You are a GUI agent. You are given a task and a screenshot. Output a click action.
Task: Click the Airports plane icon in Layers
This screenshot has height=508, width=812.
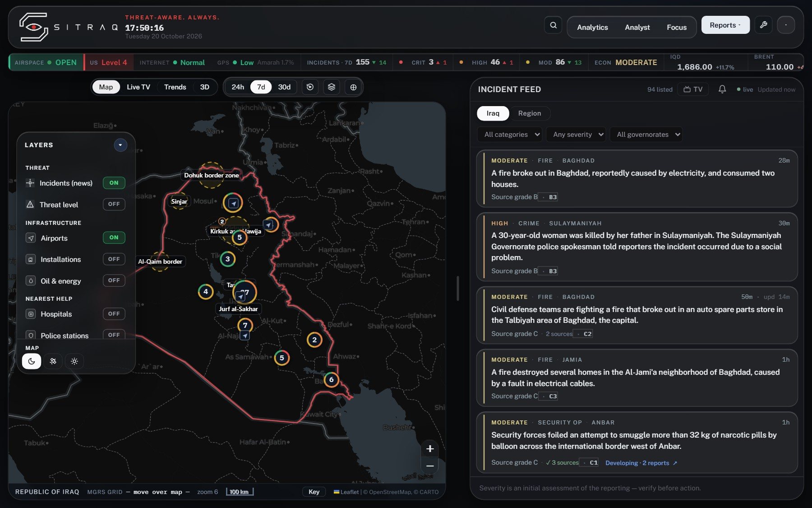(x=31, y=238)
